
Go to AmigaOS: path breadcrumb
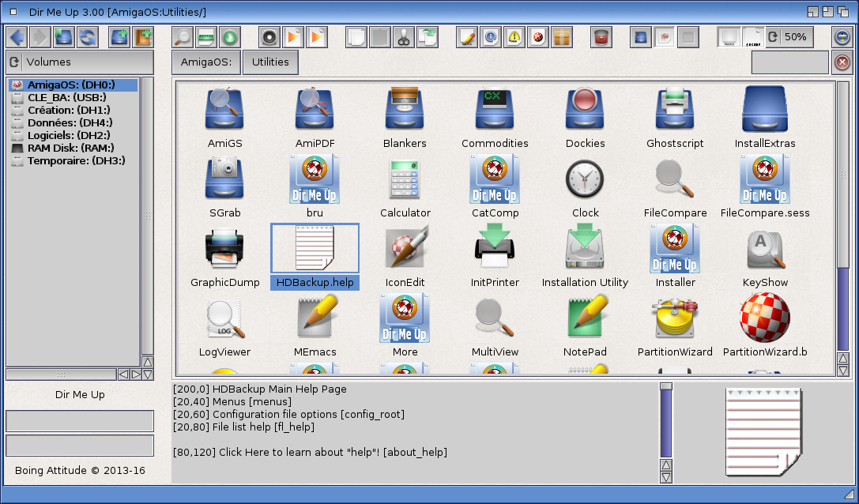pyautogui.click(x=205, y=62)
